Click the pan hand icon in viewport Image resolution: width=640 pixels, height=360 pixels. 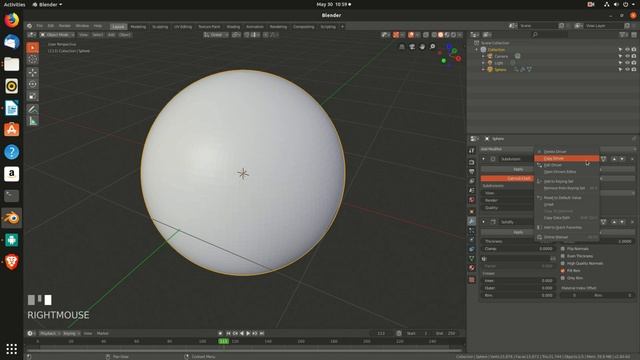[422, 47]
